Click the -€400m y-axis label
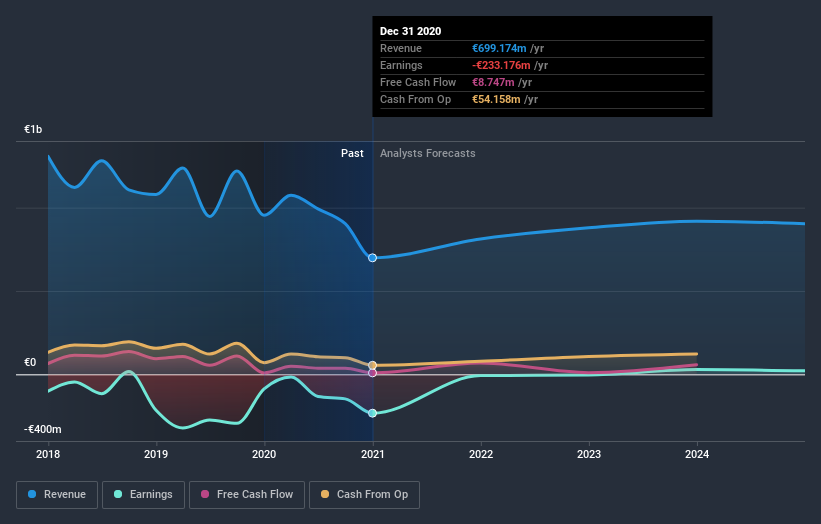 [x=42, y=429]
